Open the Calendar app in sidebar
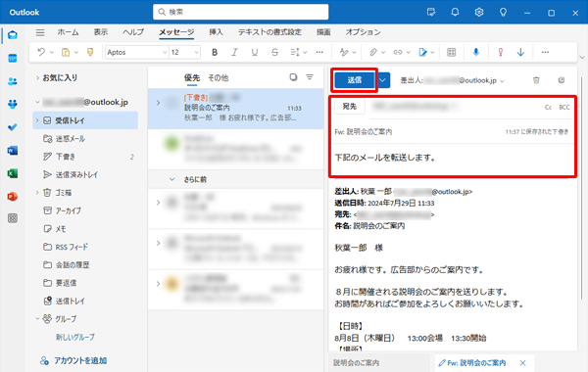 click(x=13, y=58)
